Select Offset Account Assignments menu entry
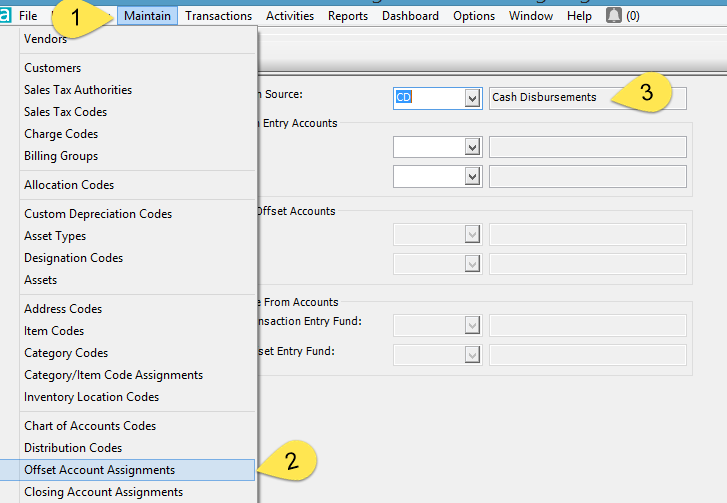 [x=100, y=470]
